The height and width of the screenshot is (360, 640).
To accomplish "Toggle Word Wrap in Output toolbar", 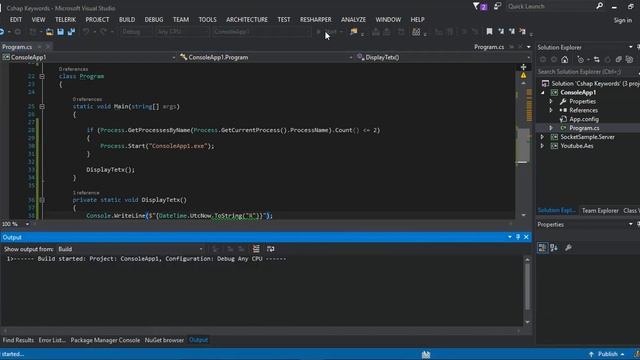I will click(x=270, y=249).
